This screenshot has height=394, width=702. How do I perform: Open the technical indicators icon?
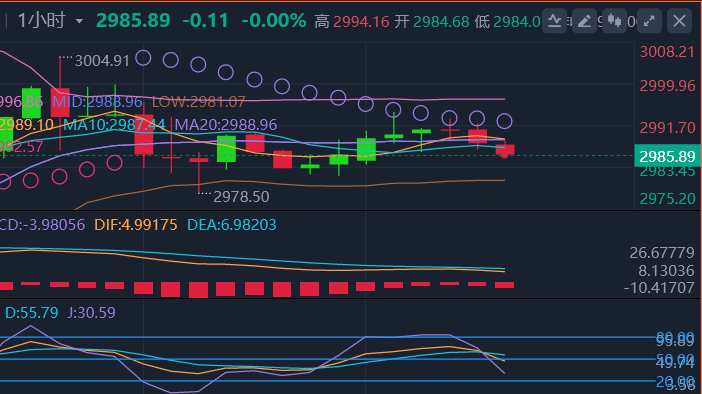(554, 21)
